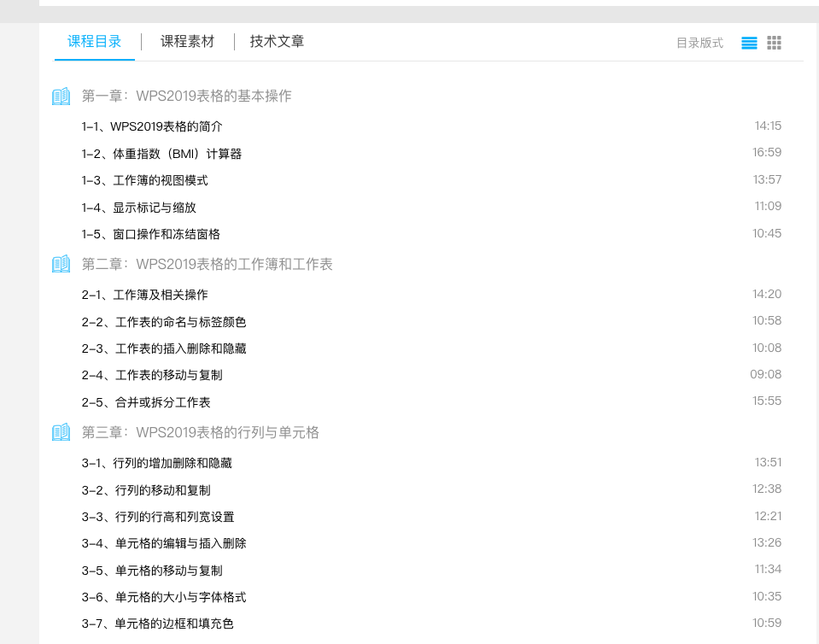The image size is (819, 644).
Task: Click duration 10:45 of lesson 1-5
Action: coord(767,233)
